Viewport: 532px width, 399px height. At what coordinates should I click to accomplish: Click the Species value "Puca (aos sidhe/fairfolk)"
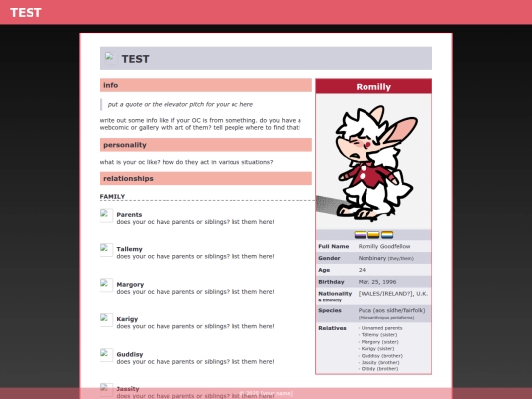pos(391,310)
